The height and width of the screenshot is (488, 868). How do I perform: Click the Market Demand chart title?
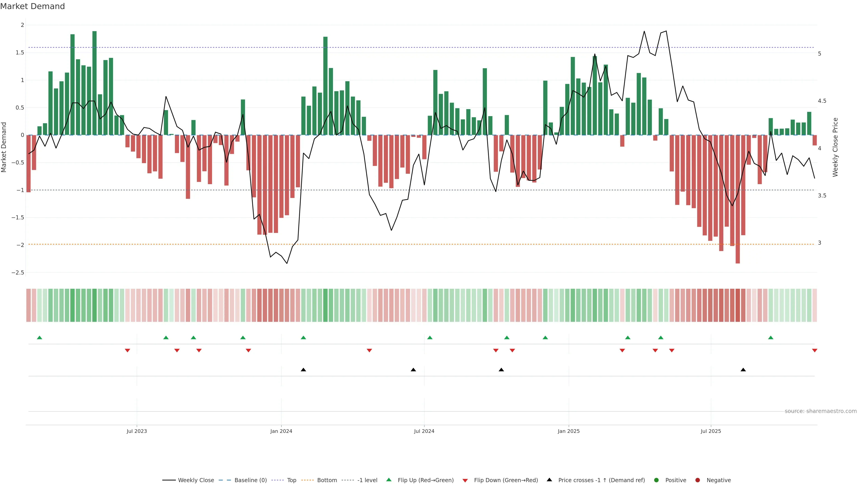point(32,6)
